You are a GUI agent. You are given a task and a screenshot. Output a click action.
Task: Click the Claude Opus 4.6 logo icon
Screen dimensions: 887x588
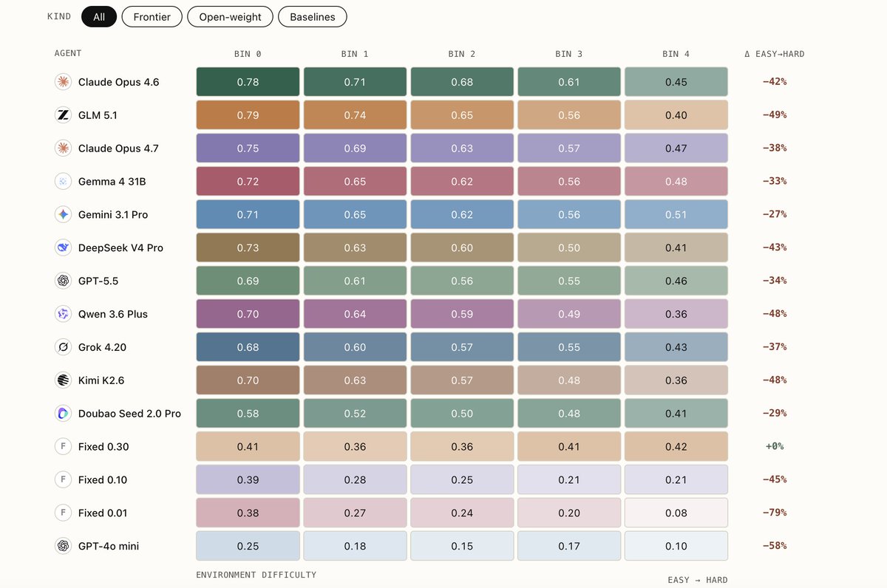click(x=63, y=82)
